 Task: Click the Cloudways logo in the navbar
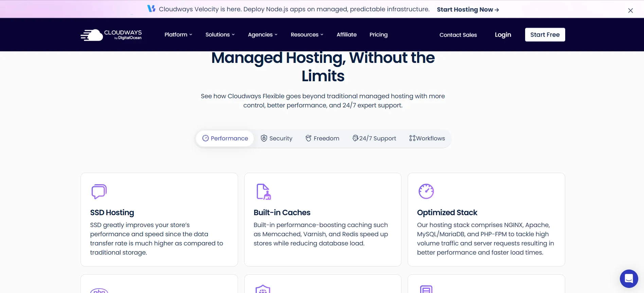111,35
